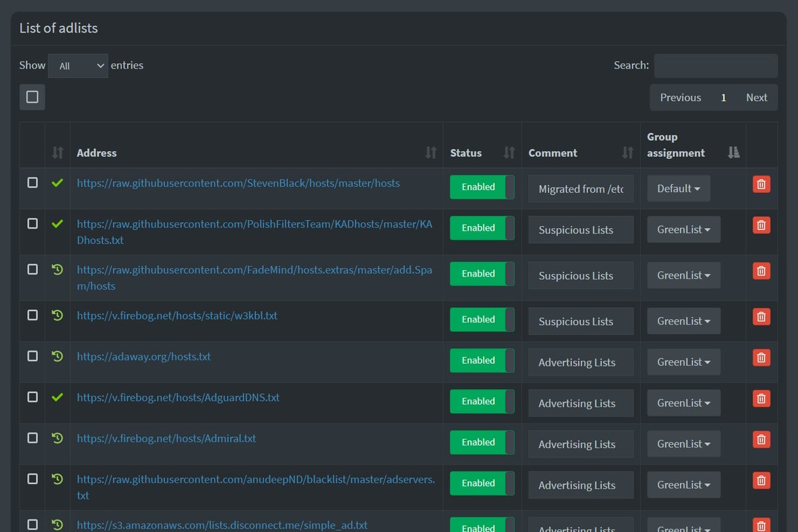Sort by Group assignment column icon
Viewport: 798px width, 532px height.
(x=733, y=153)
